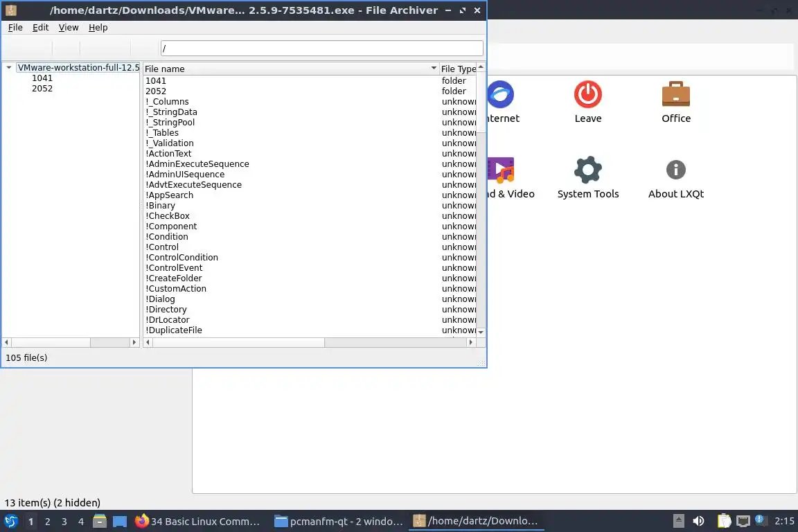
Task: Open the network monitor tray icon
Action: pos(743,522)
